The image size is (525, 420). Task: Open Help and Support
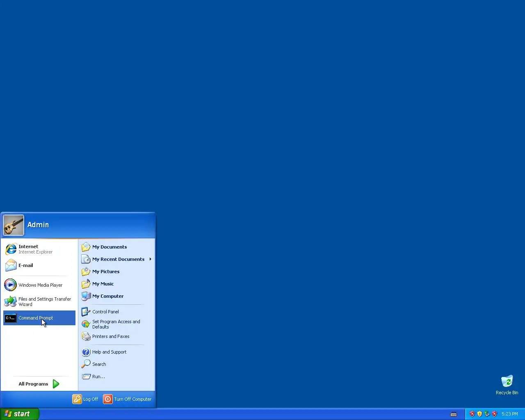[x=117, y=352]
